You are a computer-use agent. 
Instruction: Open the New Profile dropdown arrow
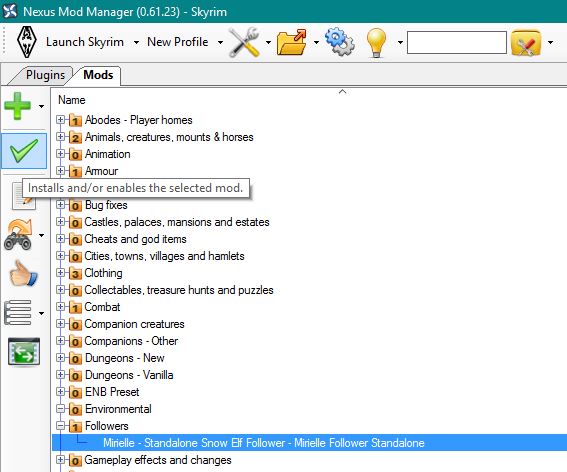pyautogui.click(x=220, y=43)
